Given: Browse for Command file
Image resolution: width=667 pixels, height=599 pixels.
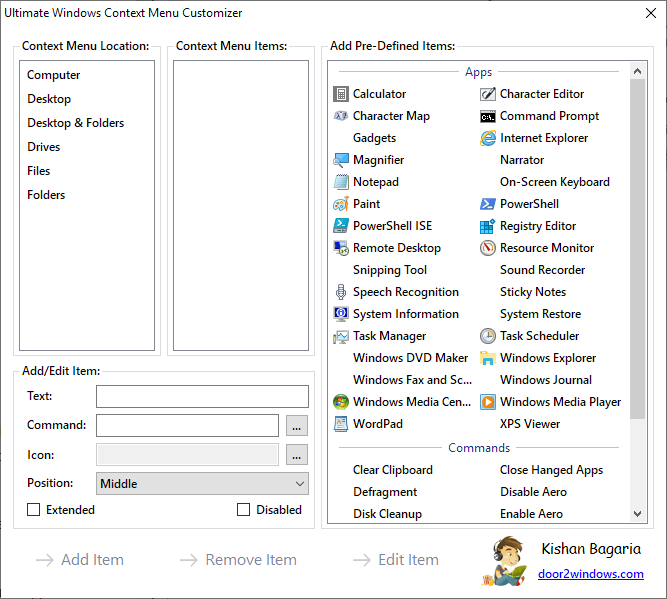Looking at the screenshot, I should tap(297, 425).
